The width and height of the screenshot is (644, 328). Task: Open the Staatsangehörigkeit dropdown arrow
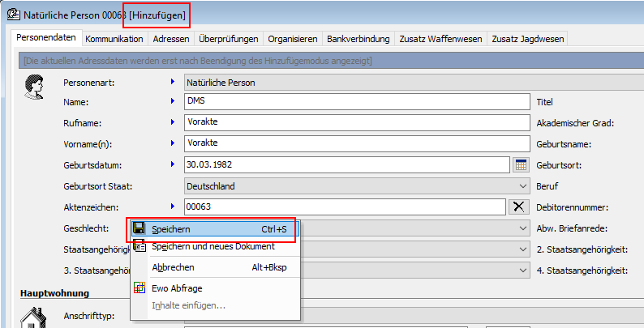coord(520,249)
